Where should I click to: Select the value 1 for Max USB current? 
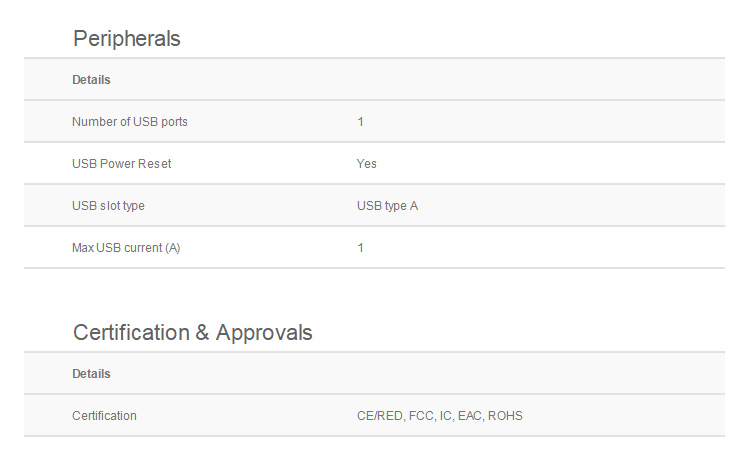tap(360, 248)
